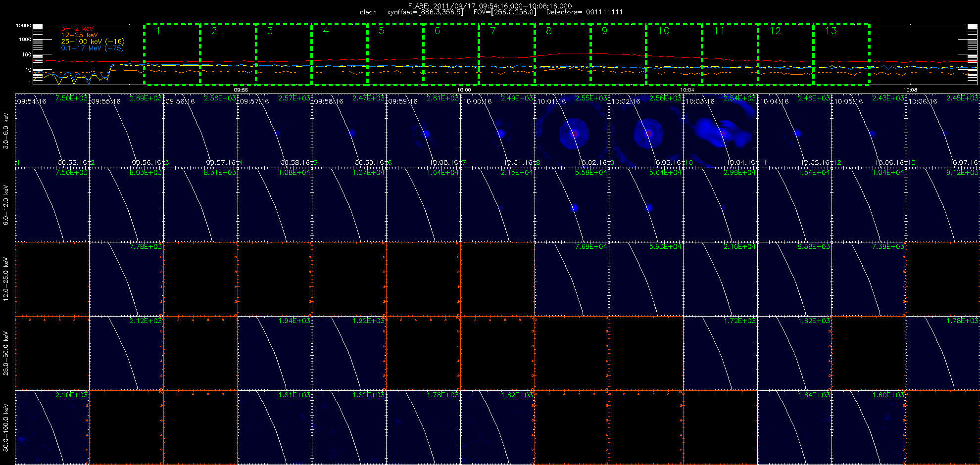
Task: Open the 3-6 keV image starting 10:01:16
Action: tap(572, 131)
